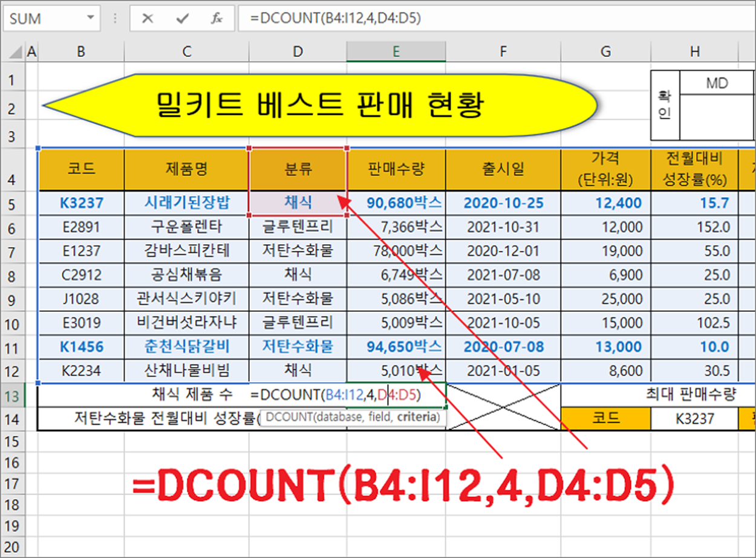This screenshot has height=558, width=756.
Task: Select row 5 header
Action: click(x=14, y=204)
